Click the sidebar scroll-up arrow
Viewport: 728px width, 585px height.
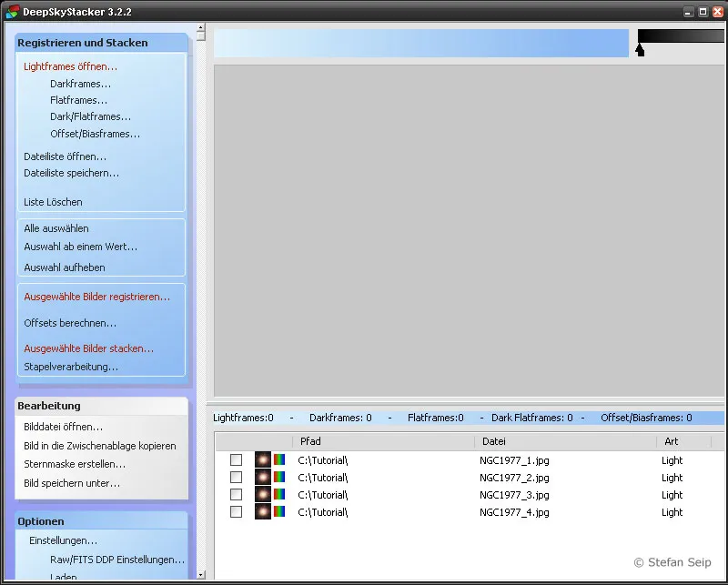tap(200, 27)
